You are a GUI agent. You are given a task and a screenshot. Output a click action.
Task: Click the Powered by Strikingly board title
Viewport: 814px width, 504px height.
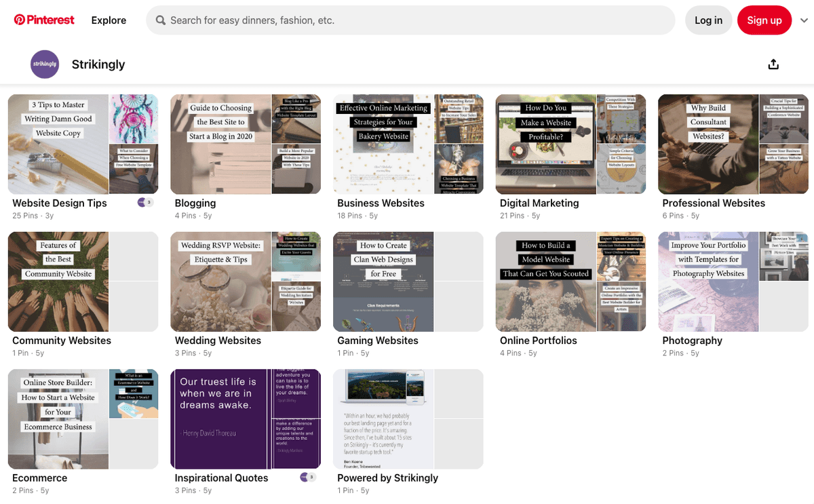click(387, 478)
